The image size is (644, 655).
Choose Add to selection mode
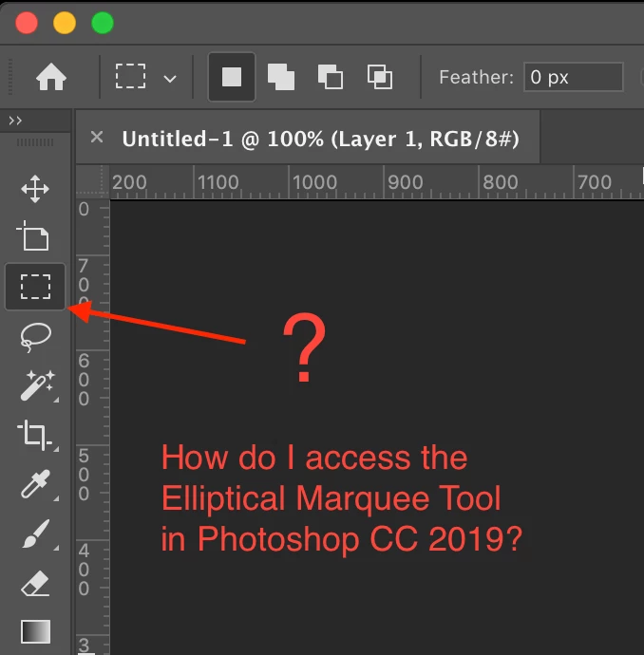click(281, 77)
